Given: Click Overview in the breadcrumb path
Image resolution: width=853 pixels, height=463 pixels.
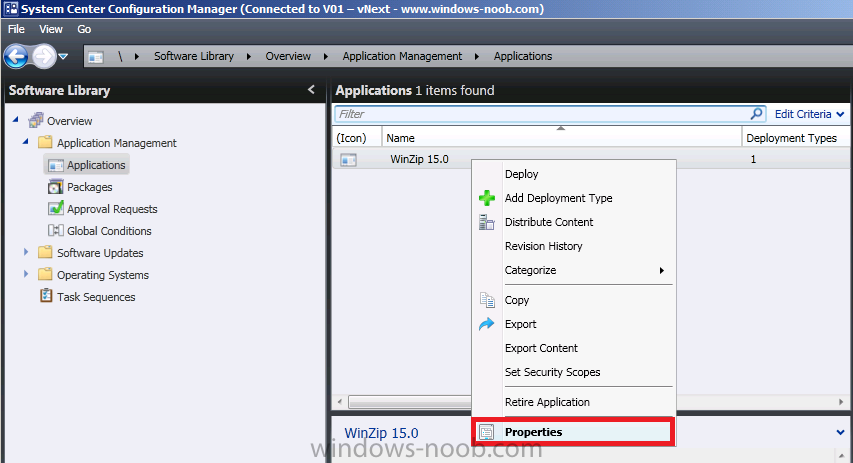Looking at the screenshot, I should point(288,56).
